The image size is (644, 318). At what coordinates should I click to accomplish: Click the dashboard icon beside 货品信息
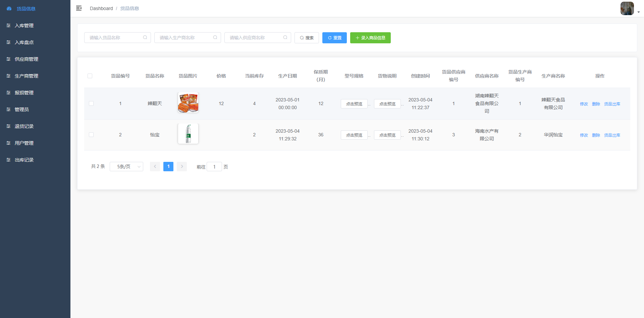click(9, 9)
